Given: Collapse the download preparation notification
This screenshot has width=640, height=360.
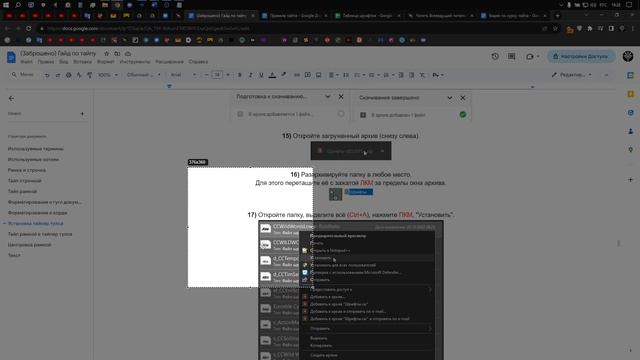Looking at the screenshot, I should click(328, 97).
